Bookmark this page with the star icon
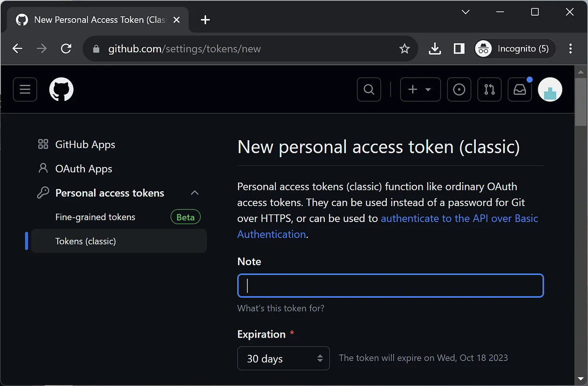 coord(404,49)
